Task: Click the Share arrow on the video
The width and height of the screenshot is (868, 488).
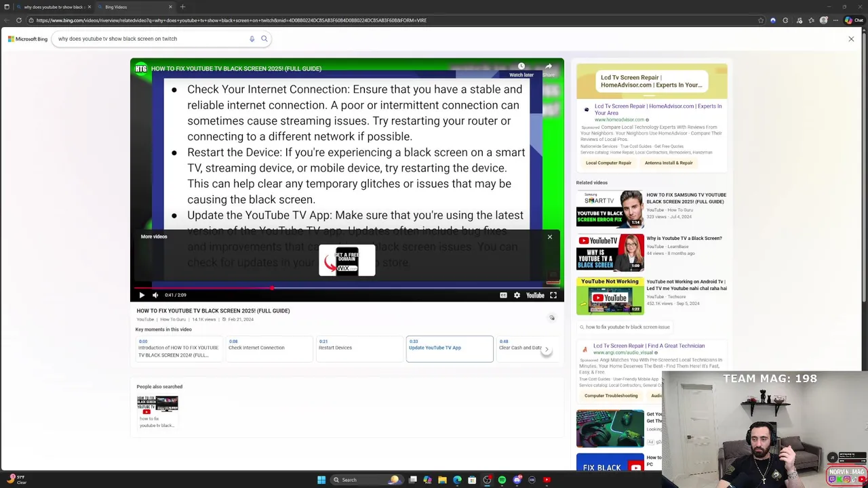Action: [x=548, y=68]
